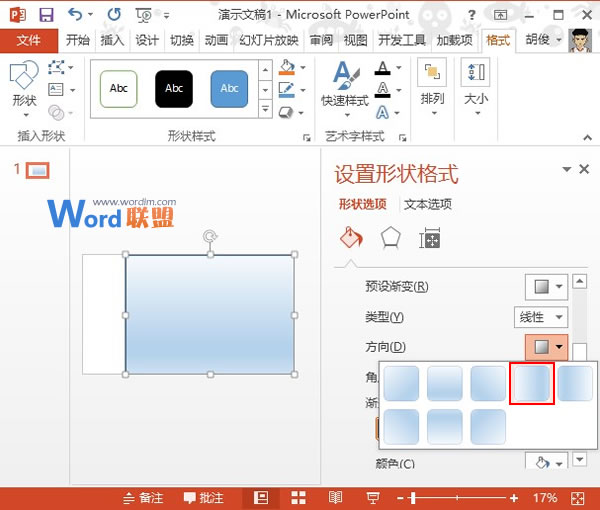Open task pane options dropdown arrow
Screen dimensions: 600x510
[x=566, y=169]
